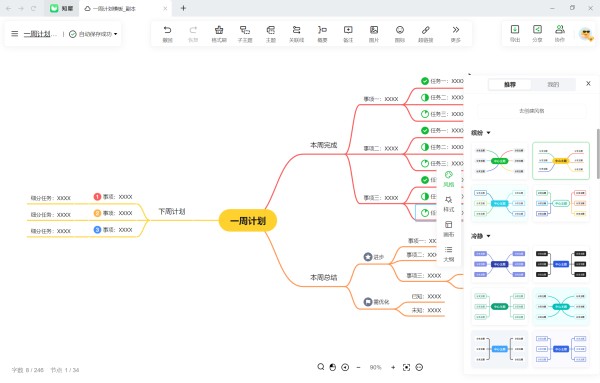Export the mind map (导出)
Screen dimensions: 600x383
click(x=515, y=33)
